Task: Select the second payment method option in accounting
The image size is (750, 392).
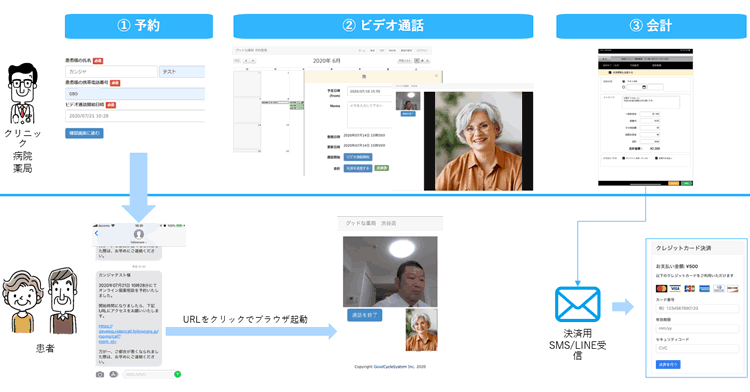Action: pyautogui.click(x=656, y=158)
